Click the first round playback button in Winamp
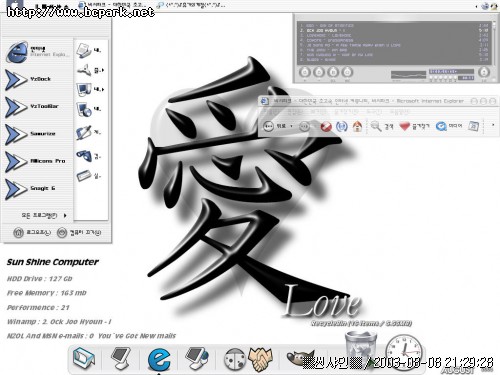This screenshot has width=500, height=375. 305,72
